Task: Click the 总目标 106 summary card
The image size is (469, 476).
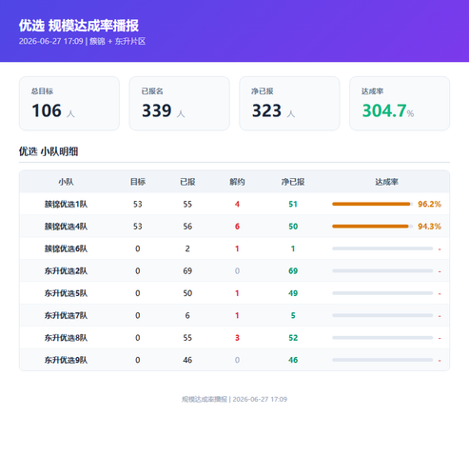Action: pos(69,104)
